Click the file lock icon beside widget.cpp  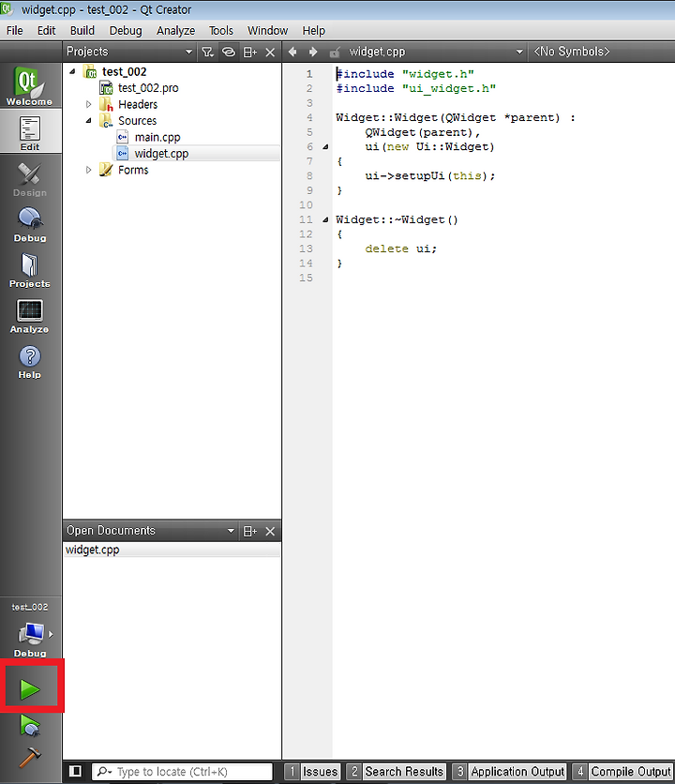coord(335,52)
